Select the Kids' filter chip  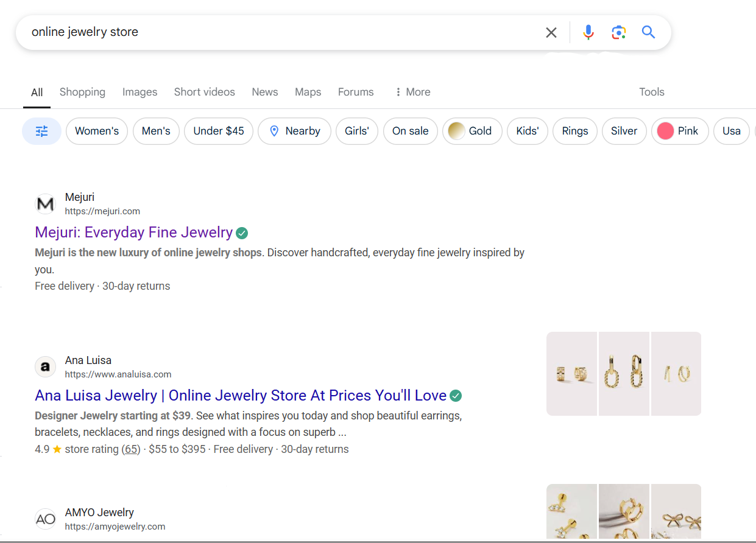pos(528,131)
